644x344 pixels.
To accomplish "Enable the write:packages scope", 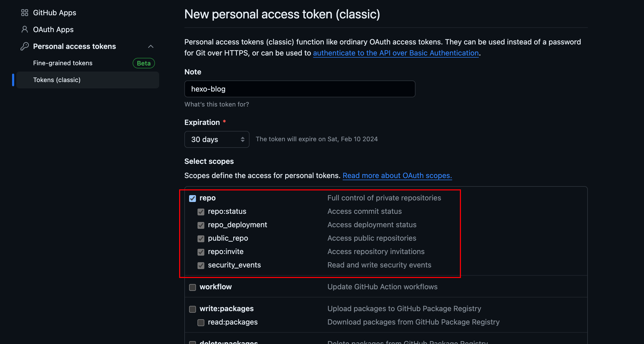I will pos(192,309).
